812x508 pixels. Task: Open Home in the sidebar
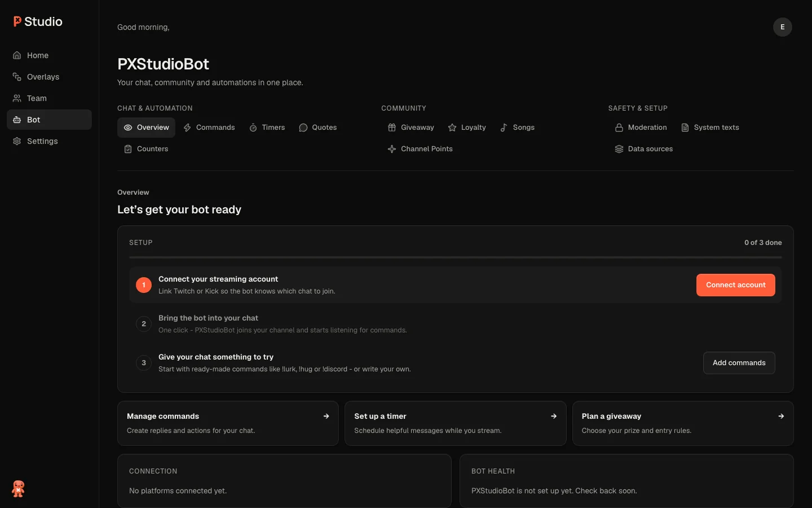(49, 55)
